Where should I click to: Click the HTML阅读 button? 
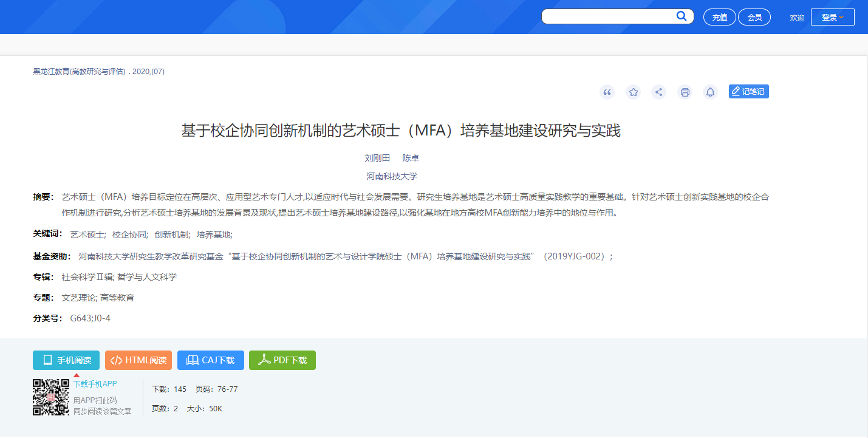click(x=138, y=360)
